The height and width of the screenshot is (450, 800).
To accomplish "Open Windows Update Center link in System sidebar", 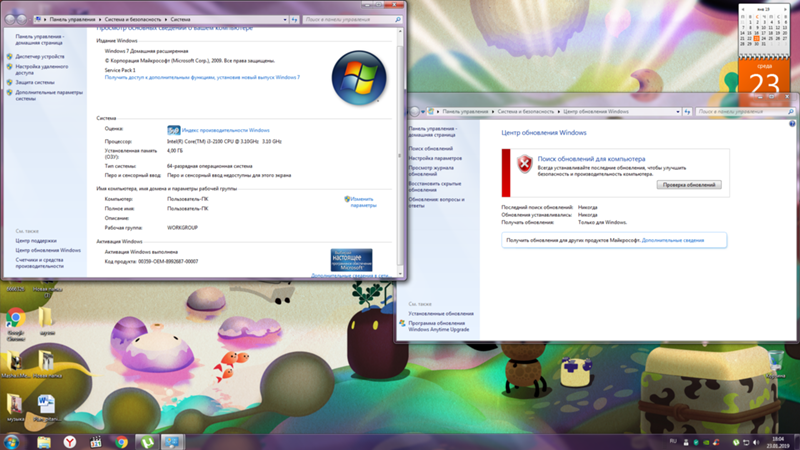I will (48, 251).
